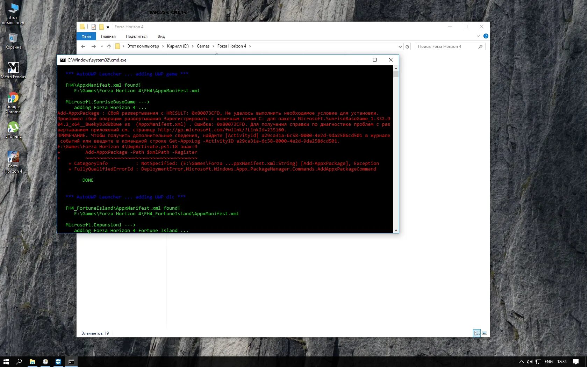Open the address bar history dropdown
The image size is (588, 369).
click(400, 46)
